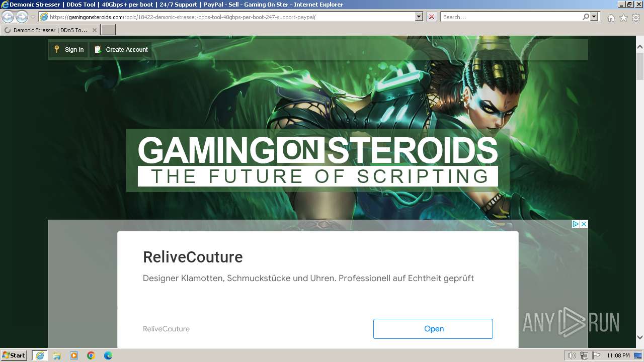Open the Tools gear menu
The width and height of the screenshot is (644, 362).
636,18
